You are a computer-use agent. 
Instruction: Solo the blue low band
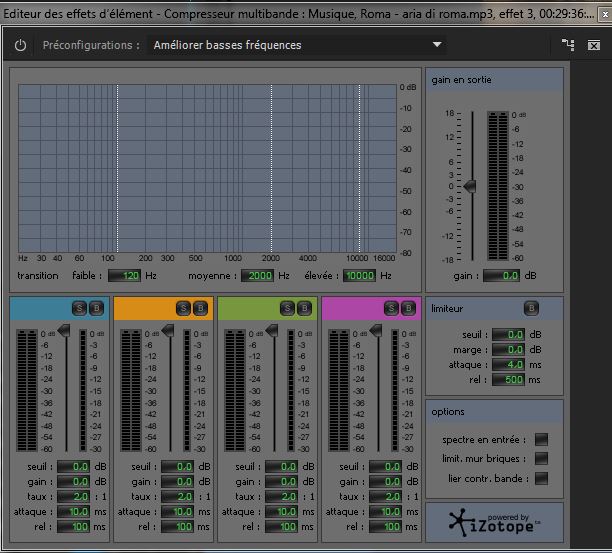79,308
